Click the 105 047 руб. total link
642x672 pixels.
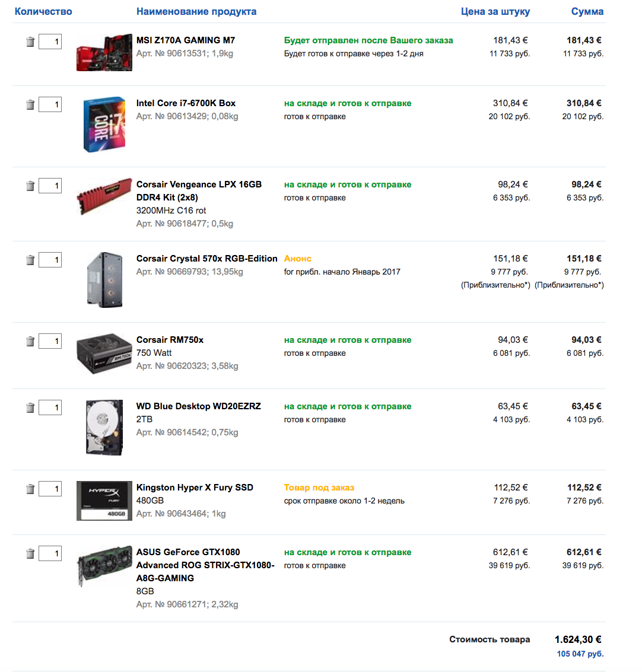(x=580, y=654)
